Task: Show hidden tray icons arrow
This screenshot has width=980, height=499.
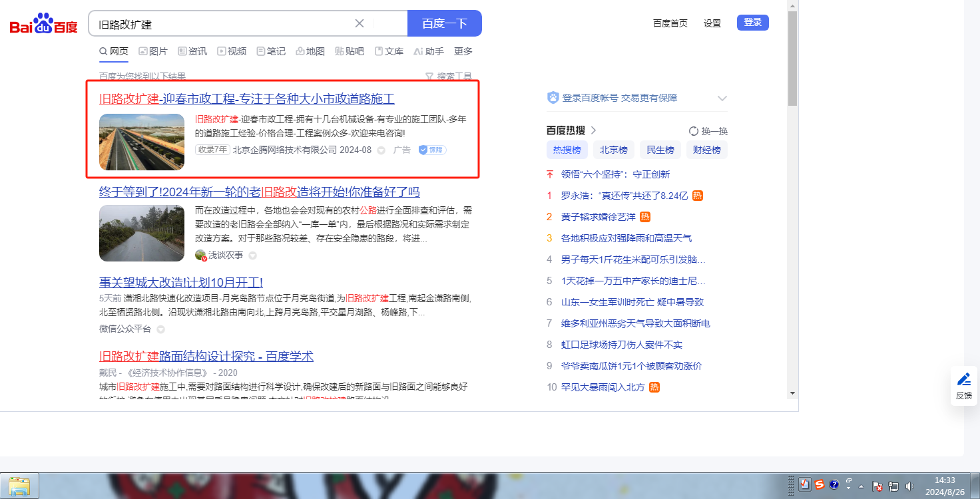Action: click(x=861, y=486)
